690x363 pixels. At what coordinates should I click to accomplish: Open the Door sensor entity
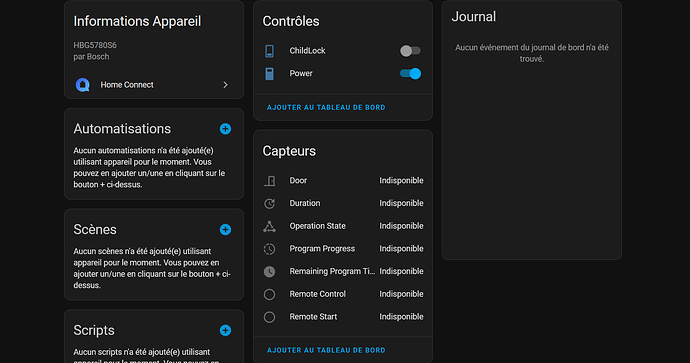343,181
